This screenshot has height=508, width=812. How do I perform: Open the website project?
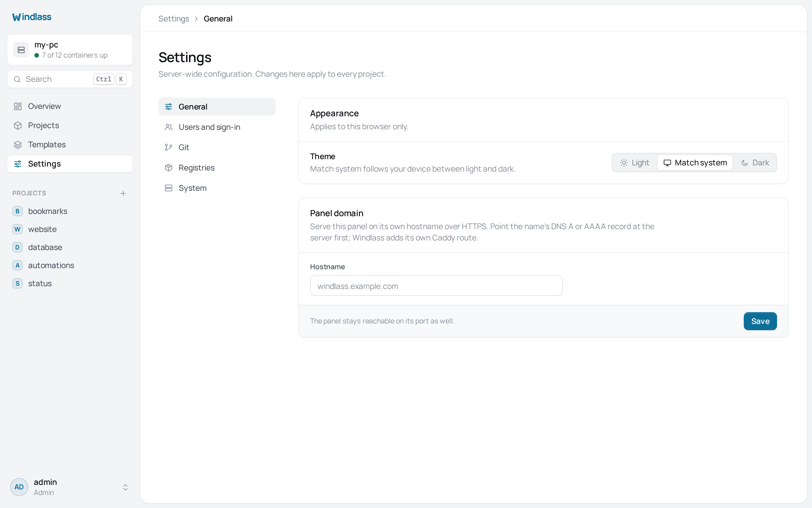(x=70, y=229)
